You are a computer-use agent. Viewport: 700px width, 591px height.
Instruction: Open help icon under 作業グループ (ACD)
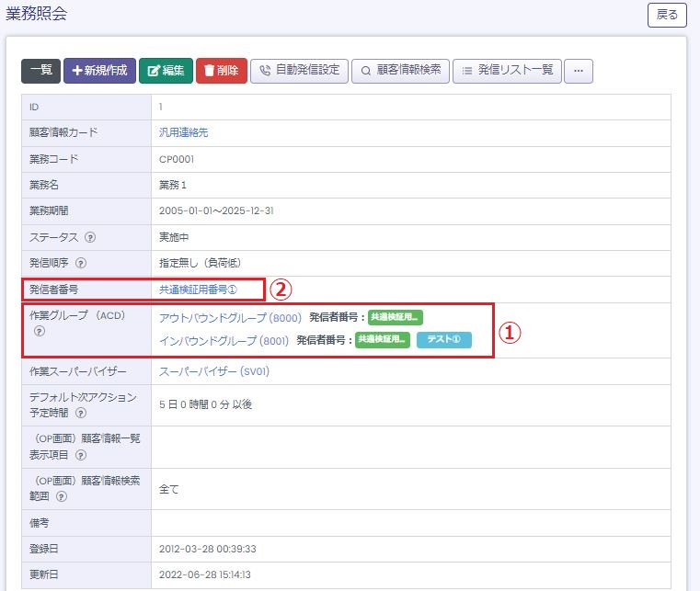click(x=39, y=331)
